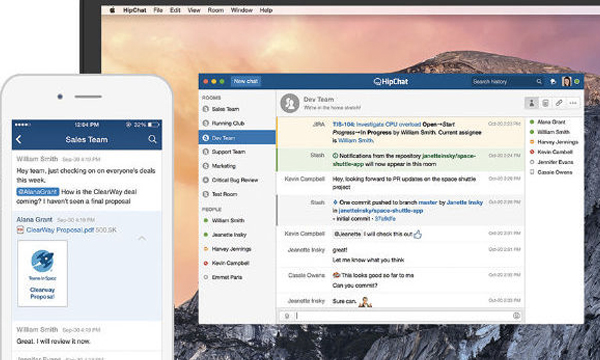Click the Dev Team room avatar icon
The width and height of the screenshot is (600, 360).
[x=290, y=103]
